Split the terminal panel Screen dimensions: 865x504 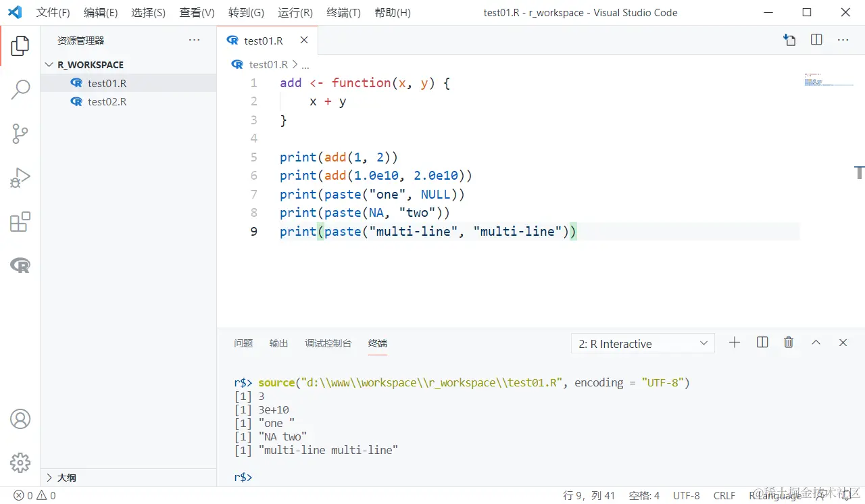[762, 343]
